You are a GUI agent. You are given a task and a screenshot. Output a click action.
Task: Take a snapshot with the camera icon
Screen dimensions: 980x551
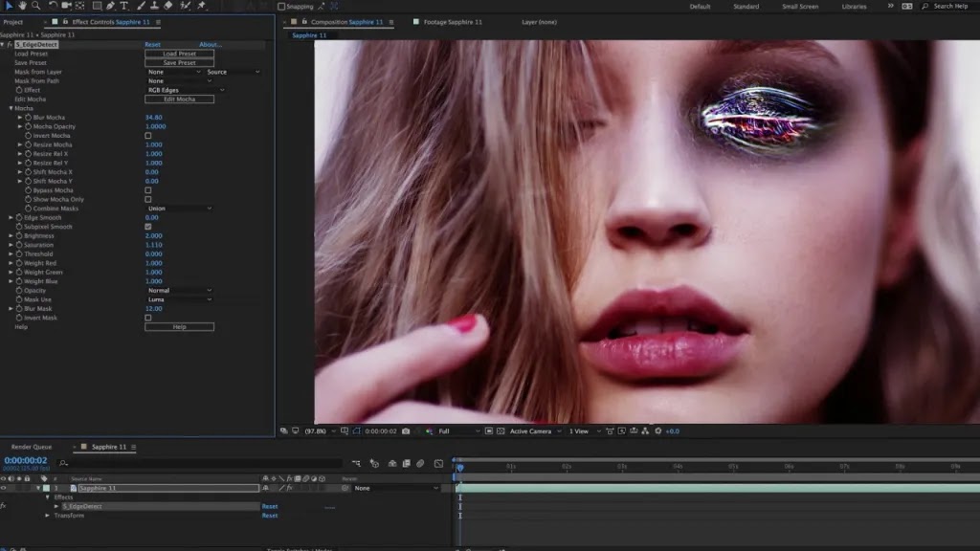pyautogui.click(x=406, y=431)
